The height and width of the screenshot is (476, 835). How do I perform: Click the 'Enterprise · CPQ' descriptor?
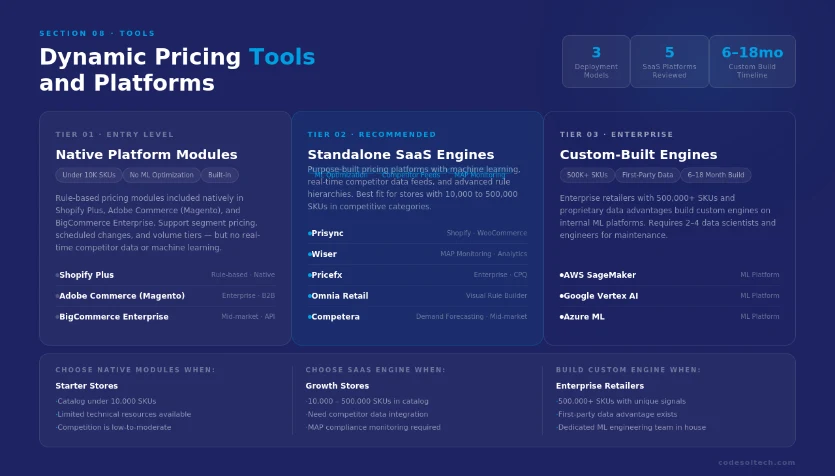pyautogui.click(x=501, y=275)
